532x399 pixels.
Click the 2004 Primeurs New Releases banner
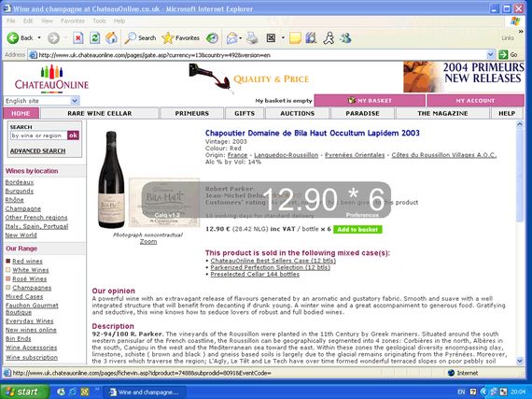click(464, 77)
